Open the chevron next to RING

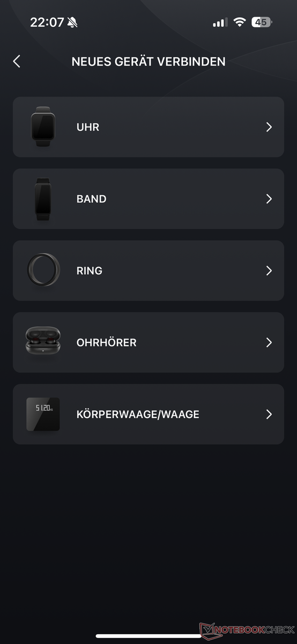269,271
